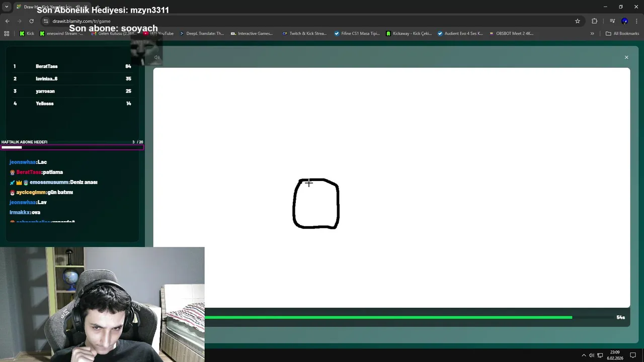Reload the Draw It page
Image resolution: width=644 pixels, height=362 pixels.
point(31,21)
